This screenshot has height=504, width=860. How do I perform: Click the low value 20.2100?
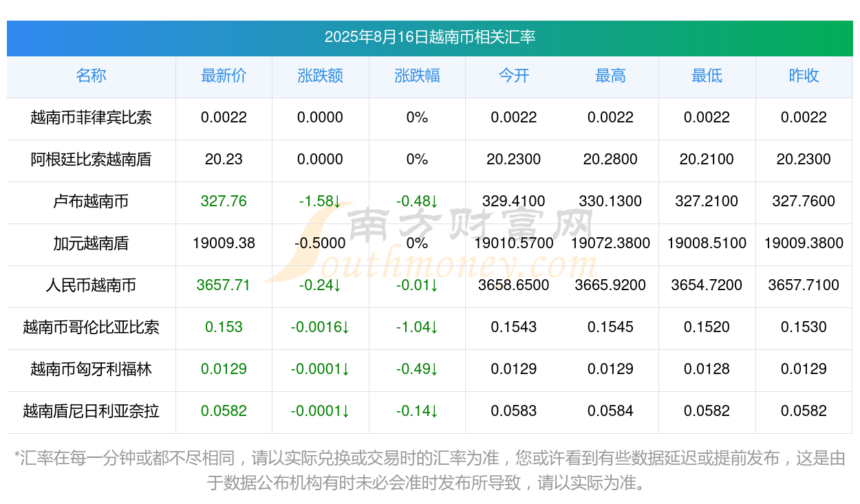click(x=707, y=160)
